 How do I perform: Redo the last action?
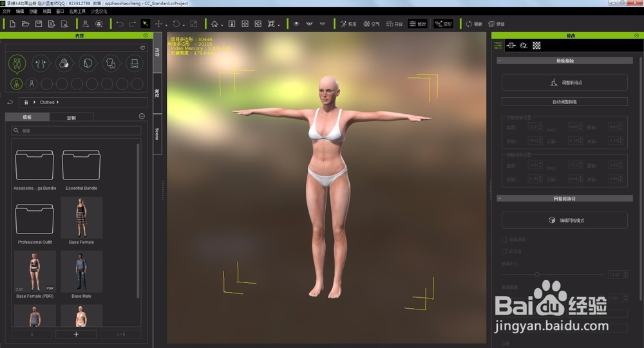pos(132,24)
